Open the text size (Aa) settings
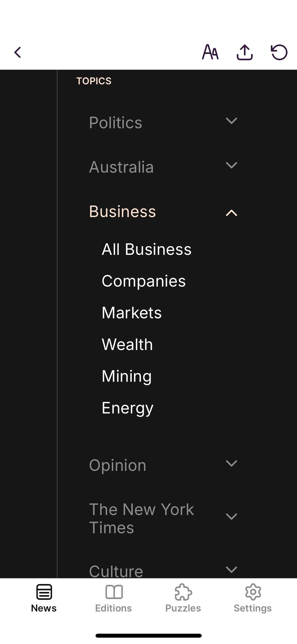The height and width of the screenshot is (644, 297). tap(210, 52)
